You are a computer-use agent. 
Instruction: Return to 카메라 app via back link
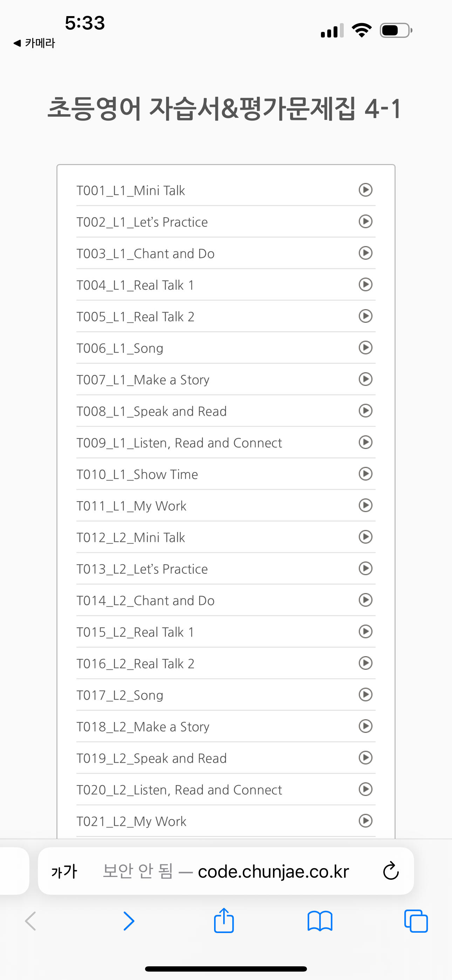34,43
